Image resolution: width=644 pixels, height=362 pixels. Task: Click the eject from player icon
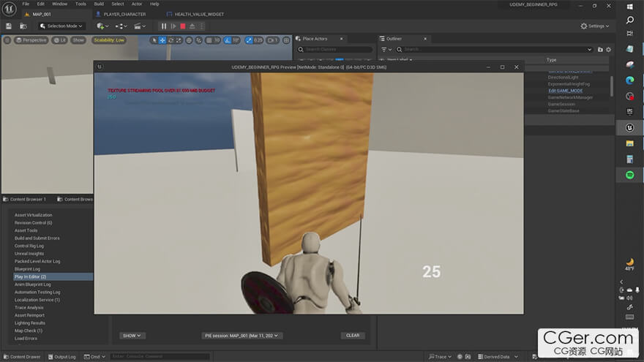[x=192, y=26]
